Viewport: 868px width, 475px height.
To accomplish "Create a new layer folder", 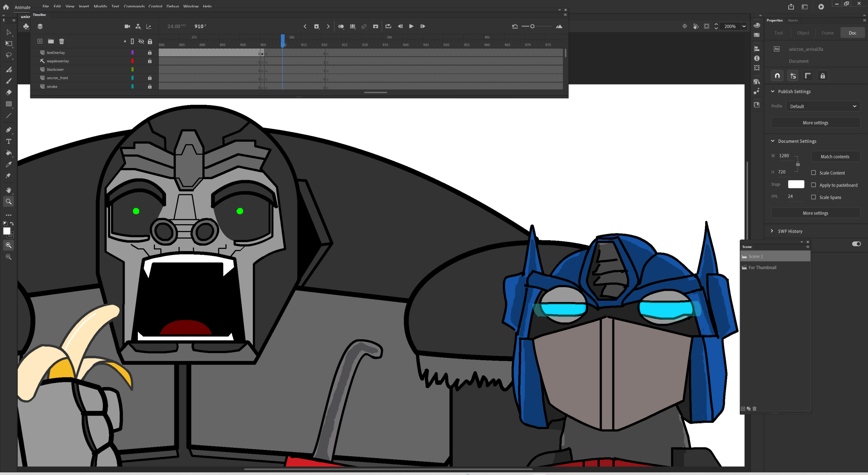I will pyautogui.click(x=51, y=41).
